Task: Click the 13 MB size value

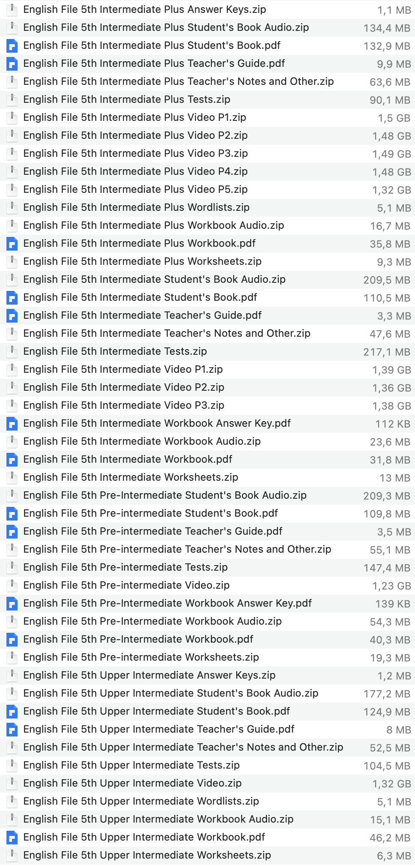Action: 395,478
